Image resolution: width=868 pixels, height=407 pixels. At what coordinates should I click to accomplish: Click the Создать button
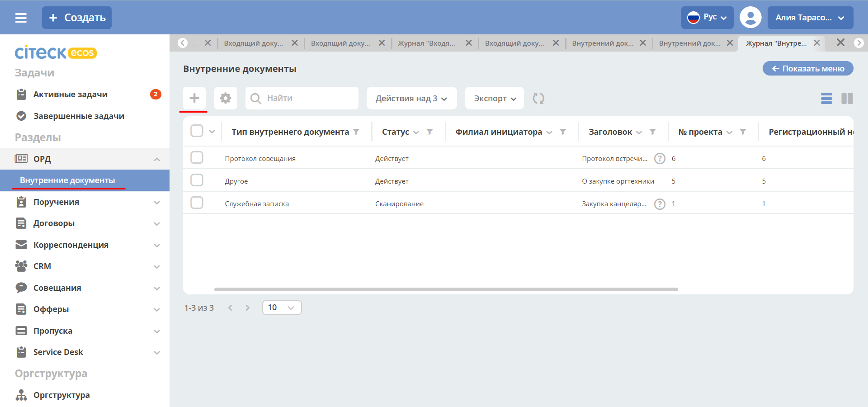77,18
